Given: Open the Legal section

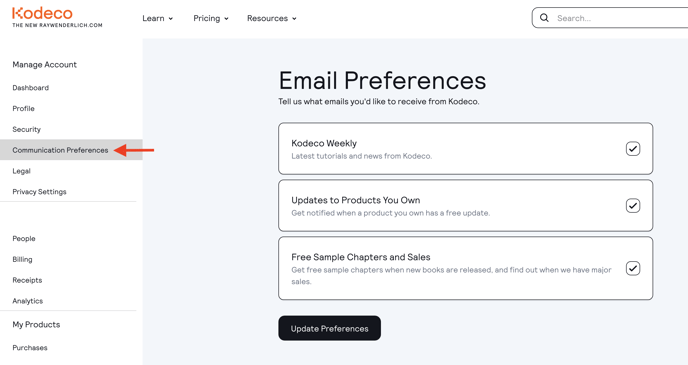Looking at the screenshot, I should tap(22, 171).
